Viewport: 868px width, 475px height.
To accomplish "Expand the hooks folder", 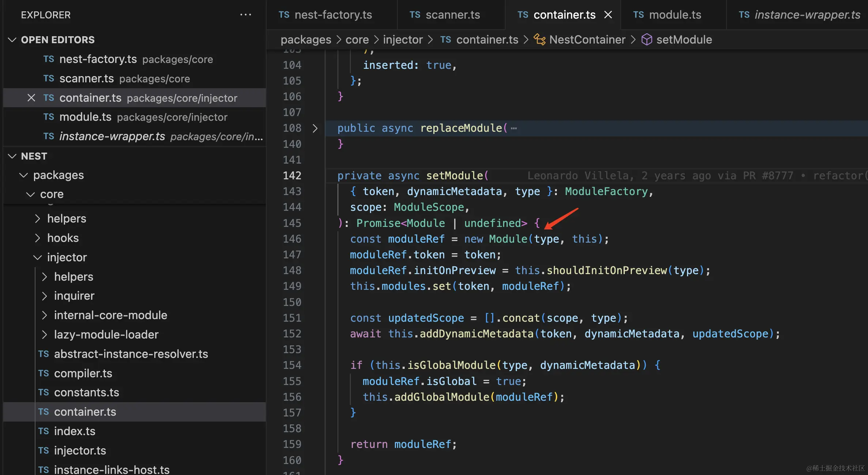I will pos(37,238).
